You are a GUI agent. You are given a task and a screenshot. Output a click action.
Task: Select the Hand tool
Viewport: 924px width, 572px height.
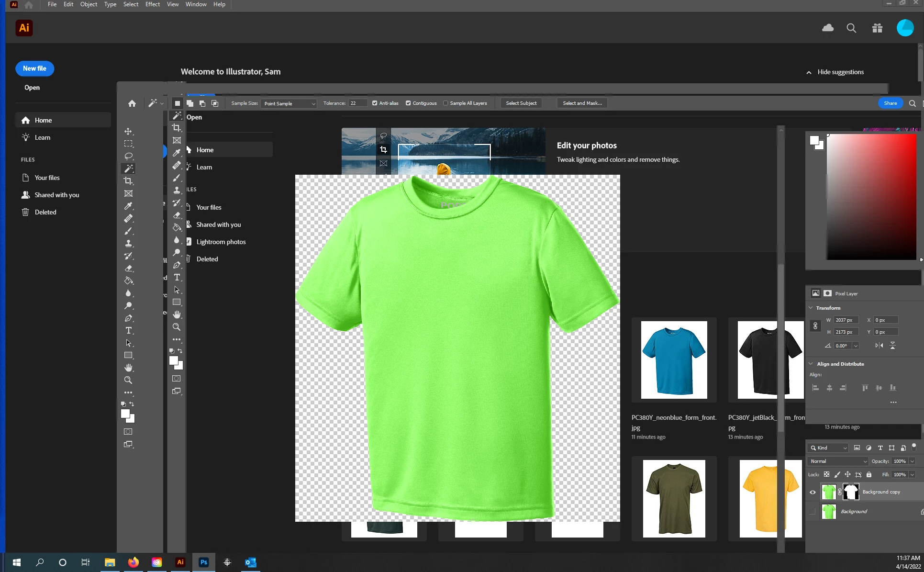[128, 368]
